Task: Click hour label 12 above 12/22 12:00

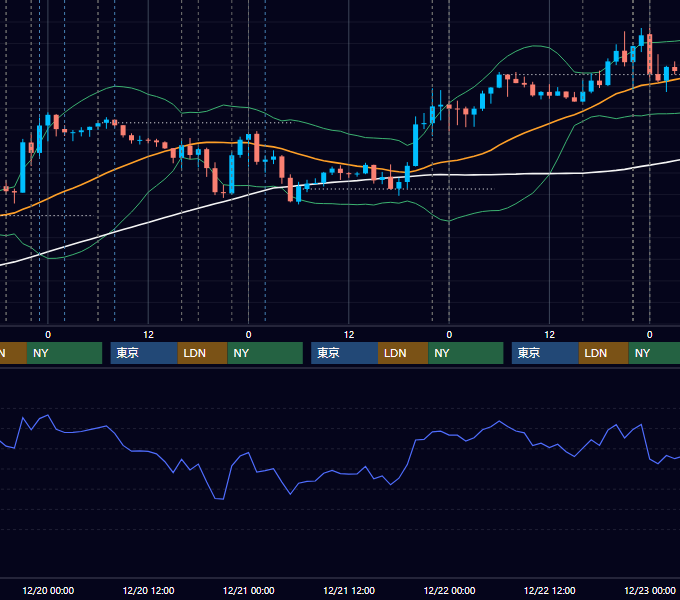Action: (x=549, y=335)
